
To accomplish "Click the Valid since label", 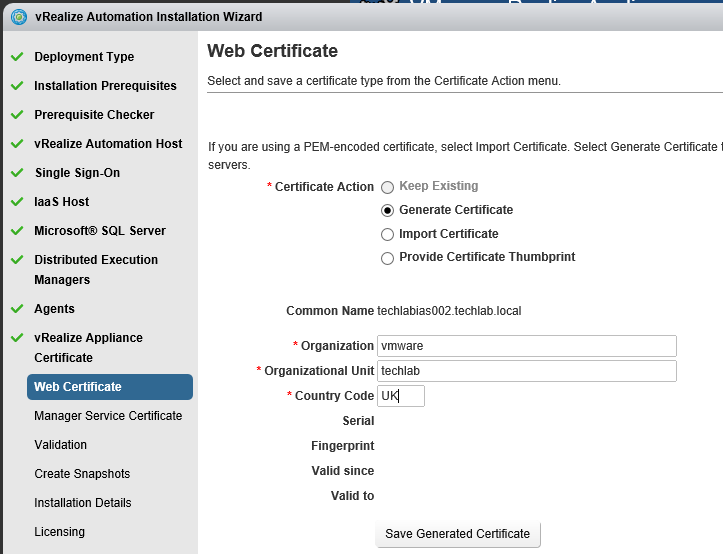I will 343,471.
